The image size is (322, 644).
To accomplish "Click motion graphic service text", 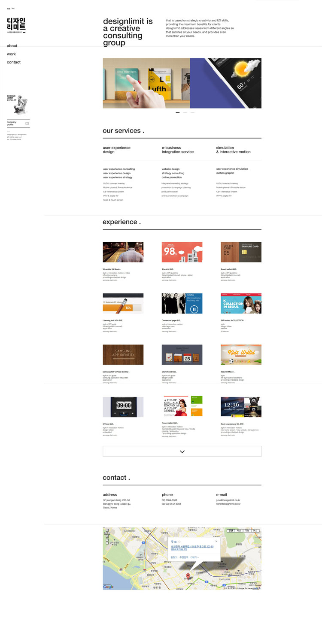I will [225, 173].
